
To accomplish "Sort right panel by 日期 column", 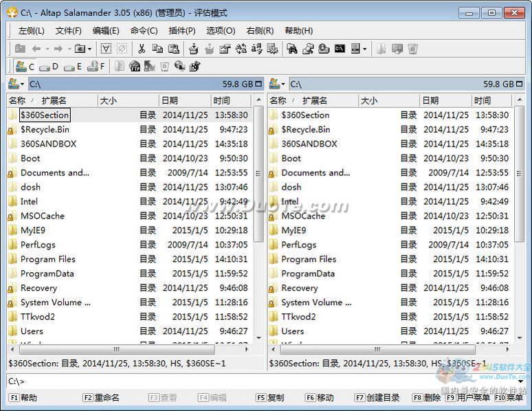I will (x=445, y=100).
